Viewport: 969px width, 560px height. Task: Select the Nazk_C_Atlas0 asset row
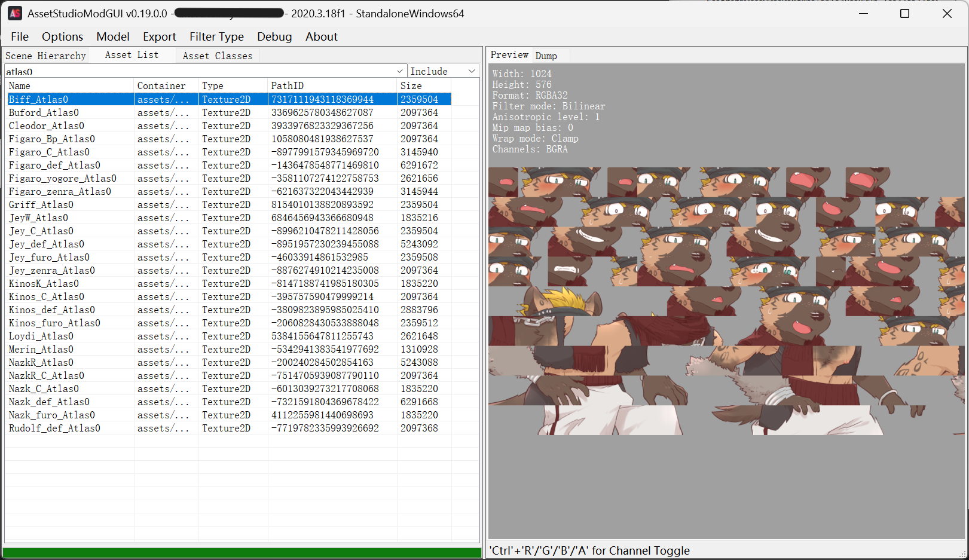click(229, 388)
